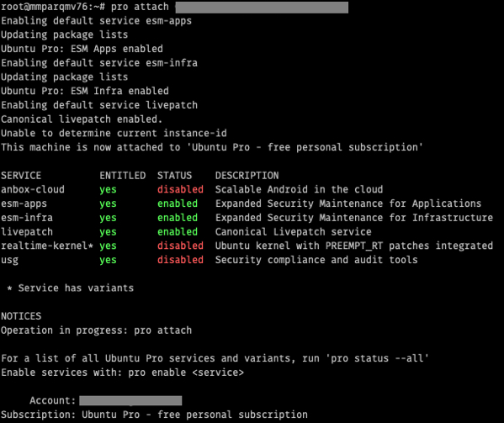Click the NOTICES heading
504x423 pixels.
[21, 316]
